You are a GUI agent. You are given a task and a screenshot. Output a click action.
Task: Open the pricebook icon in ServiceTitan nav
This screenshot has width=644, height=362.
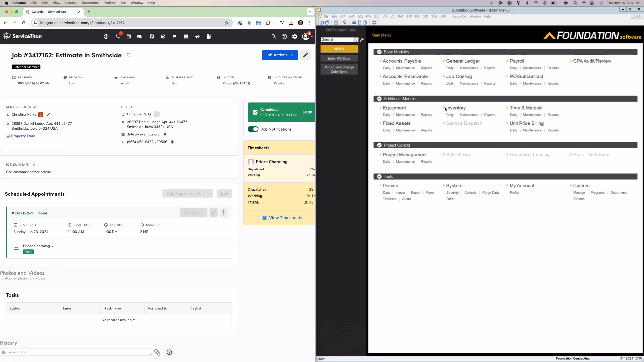click(209, 36)
